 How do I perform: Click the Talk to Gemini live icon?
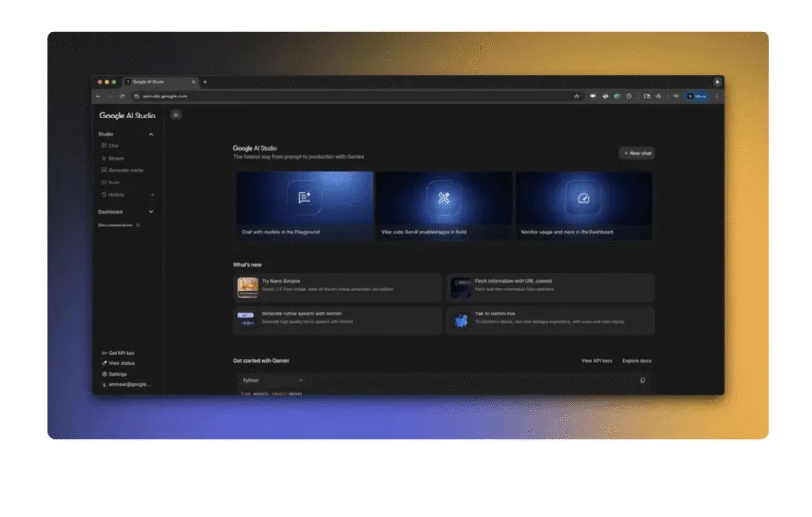(x=461, y=320)
